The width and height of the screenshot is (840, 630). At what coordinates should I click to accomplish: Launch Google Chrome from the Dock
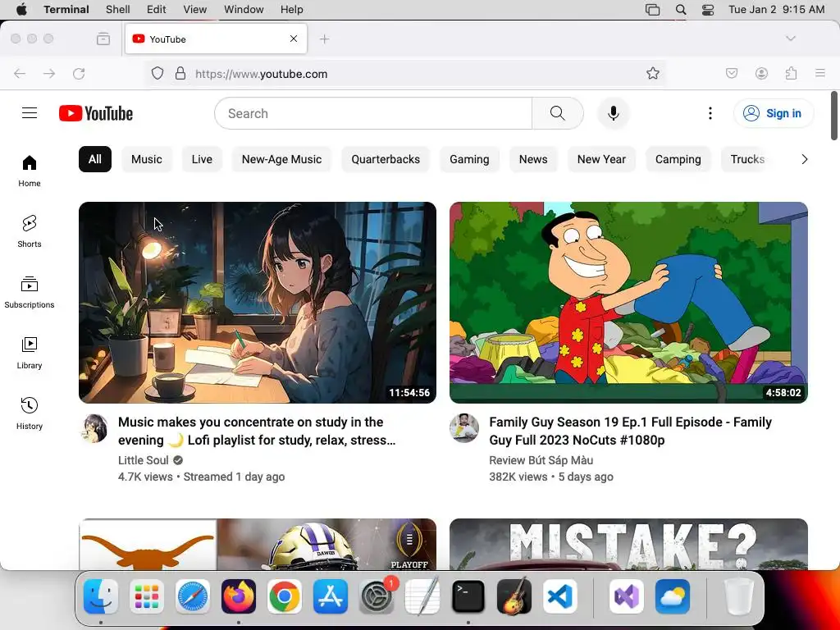click(285, 596)
